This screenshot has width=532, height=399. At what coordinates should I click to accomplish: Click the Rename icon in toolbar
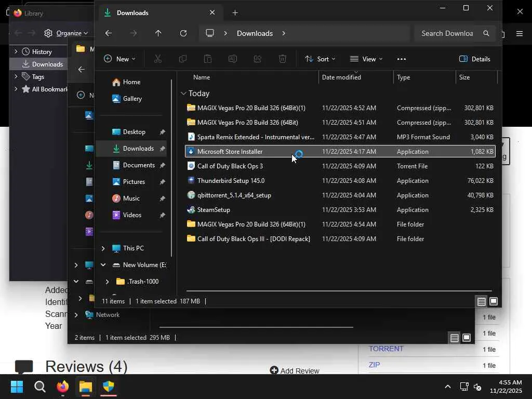pyautogui.click(x=233, y=59)
